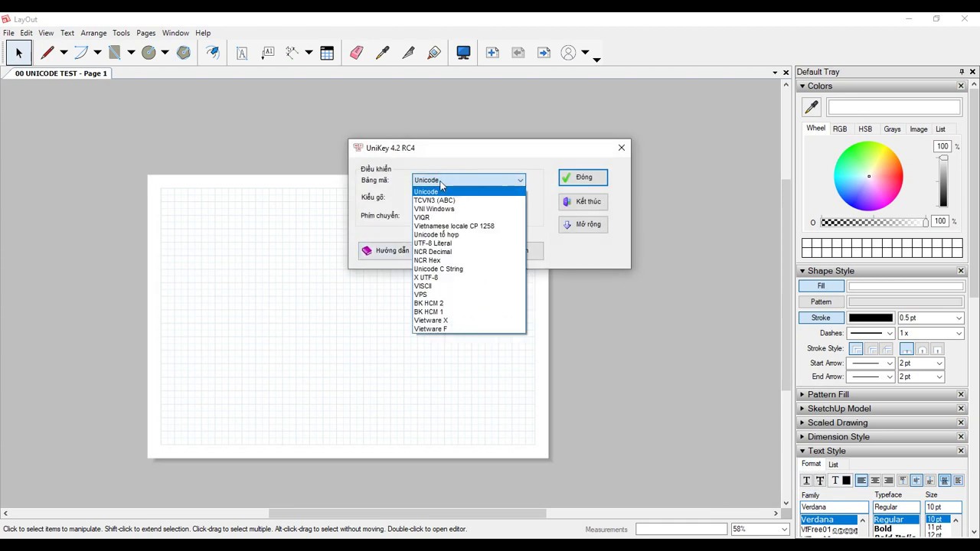The width and height of the screenshot is (980, 551).
Task: Go to next page icon
Action: [x=544, y=53]
